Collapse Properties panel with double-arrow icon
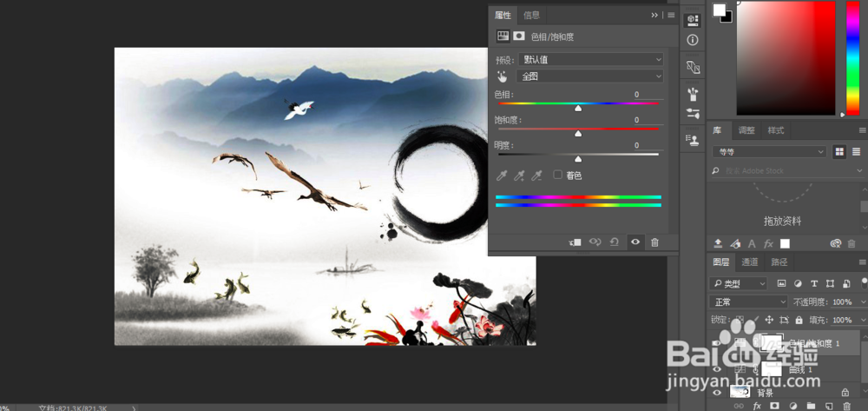Screen dimensions: 868x411 click(x=654, y=15)
